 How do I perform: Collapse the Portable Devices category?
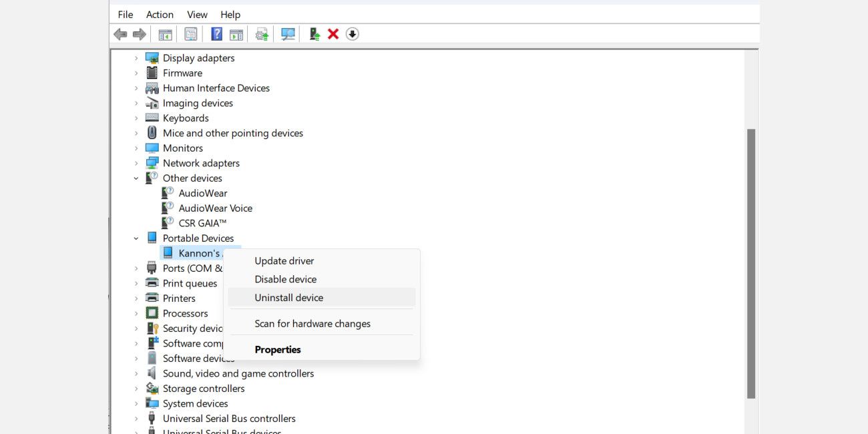(x=136, y=238)
